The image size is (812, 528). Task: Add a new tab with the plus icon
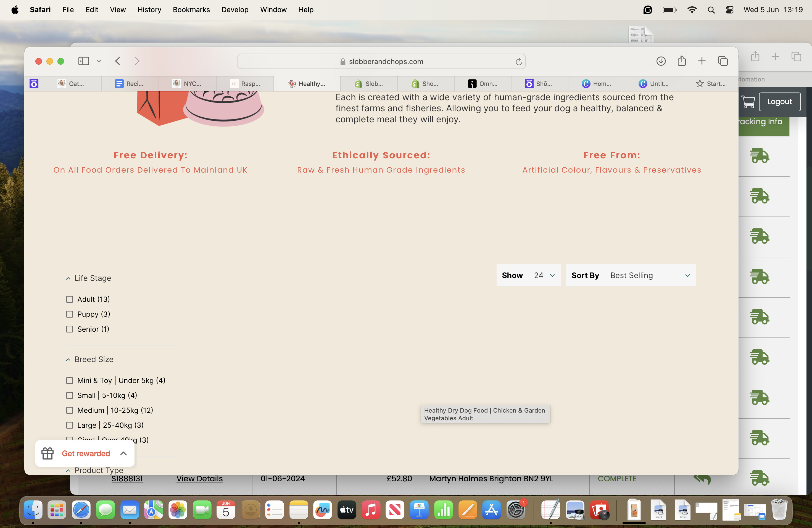[x=702, y=61]
